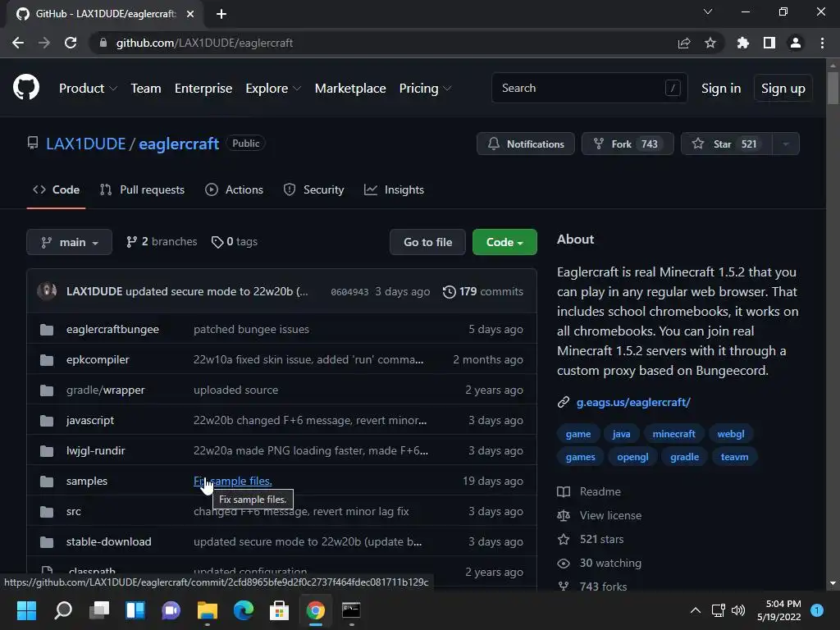Click LAX1DUDE commit author avatar
The height and width of the screenshot is (630, 840).
tap(47, 291)
